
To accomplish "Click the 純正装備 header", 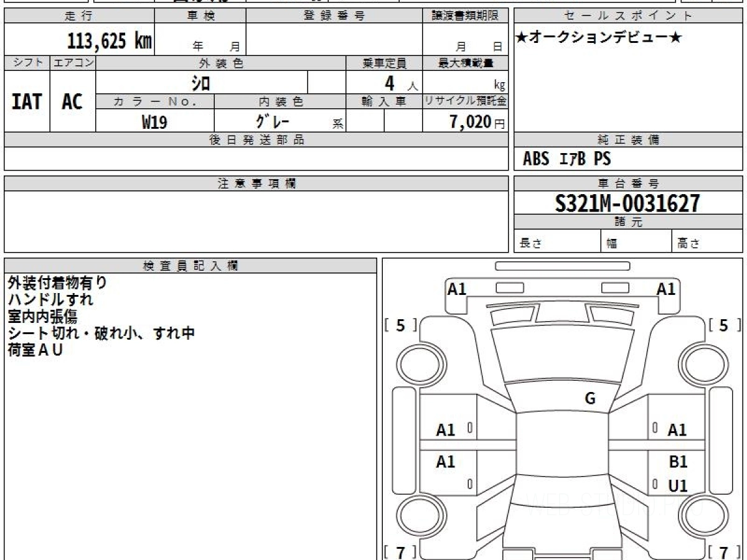I will tap(628, 140).
